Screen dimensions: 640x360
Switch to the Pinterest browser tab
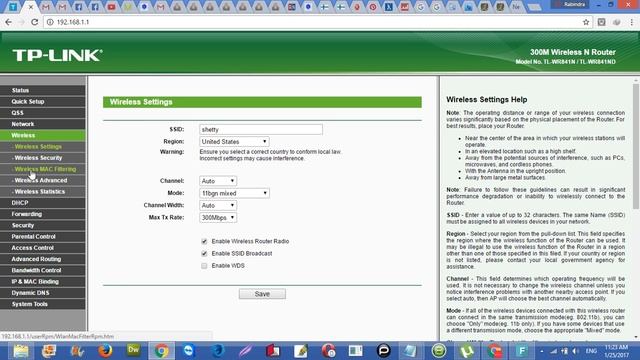(x=373, y=7)
